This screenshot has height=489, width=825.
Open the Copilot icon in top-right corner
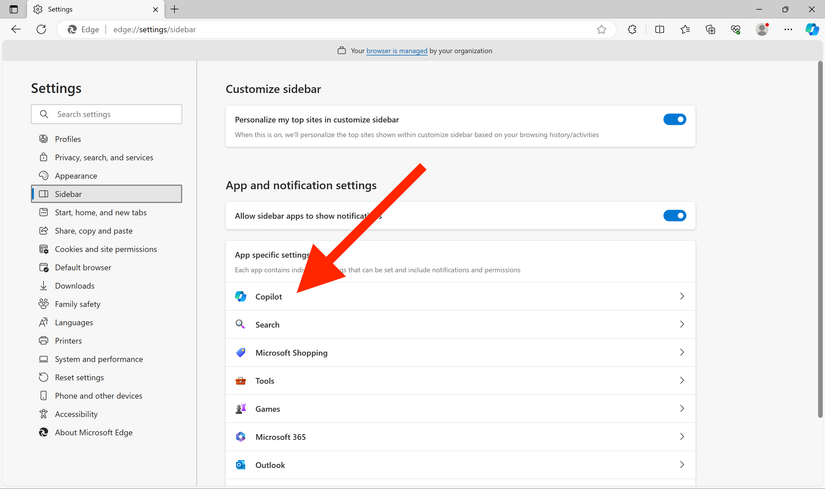(x=812, y=30)
